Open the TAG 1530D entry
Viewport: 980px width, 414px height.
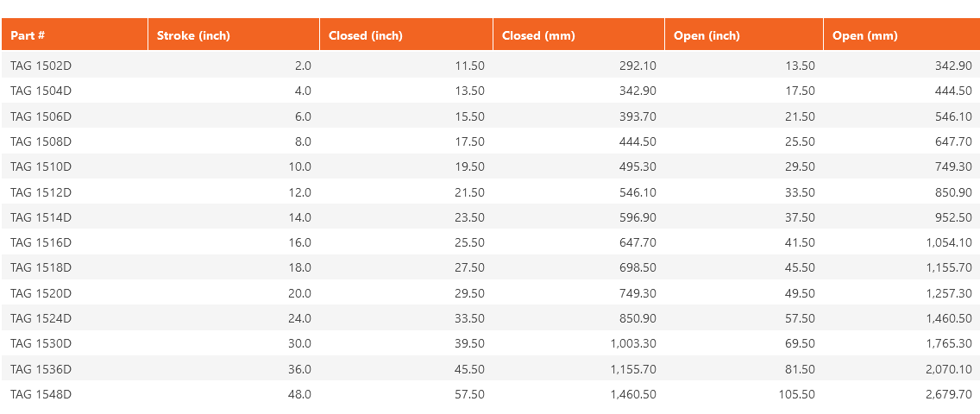point(41,343)
